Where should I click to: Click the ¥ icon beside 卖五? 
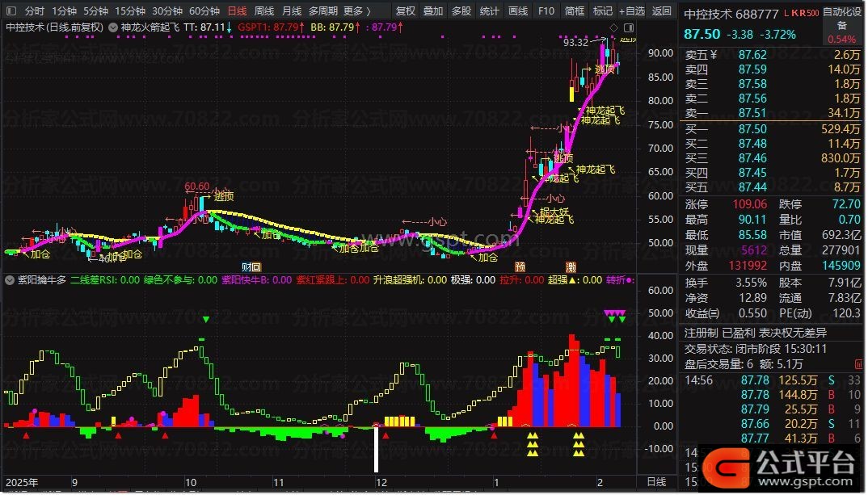click(714, 55)
